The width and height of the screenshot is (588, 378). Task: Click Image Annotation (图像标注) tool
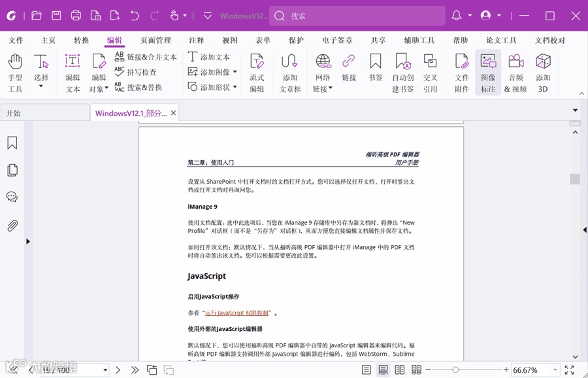(488, 73)
